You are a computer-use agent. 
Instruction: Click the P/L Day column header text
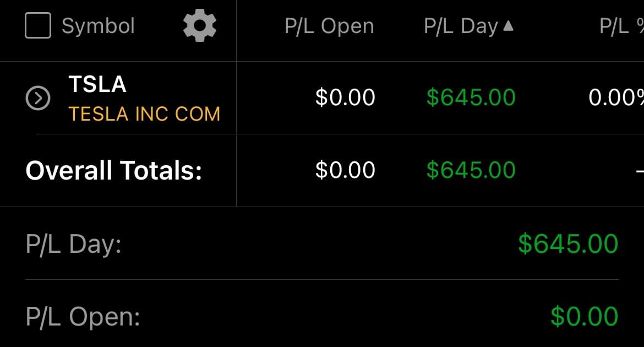coord(461,26)
